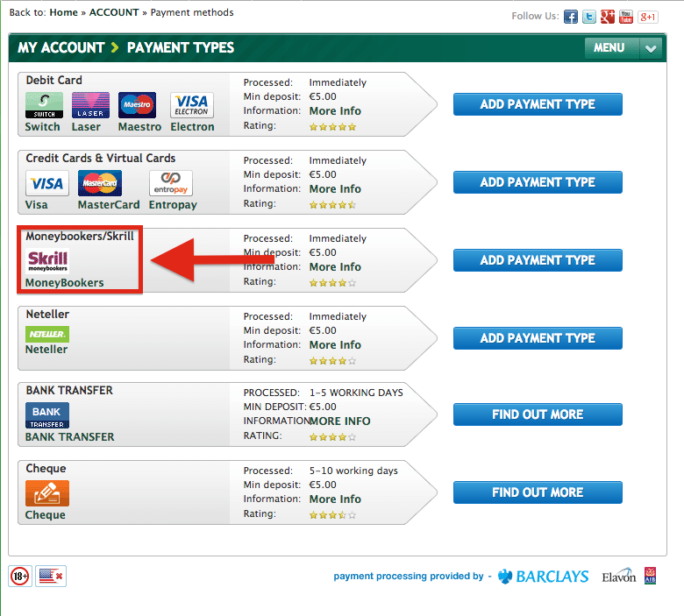This screenshot has height=616, width=684.
Task: Select the Switch debit card logo
Action: pyautogui.click(x=44, y=105)
